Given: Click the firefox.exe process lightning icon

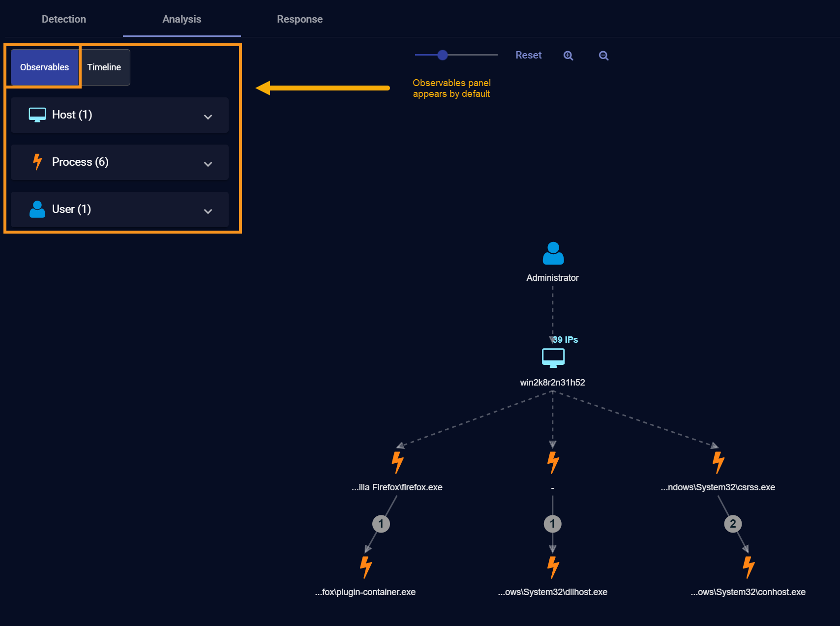Looking at the screenshot, I should (397, 462).
